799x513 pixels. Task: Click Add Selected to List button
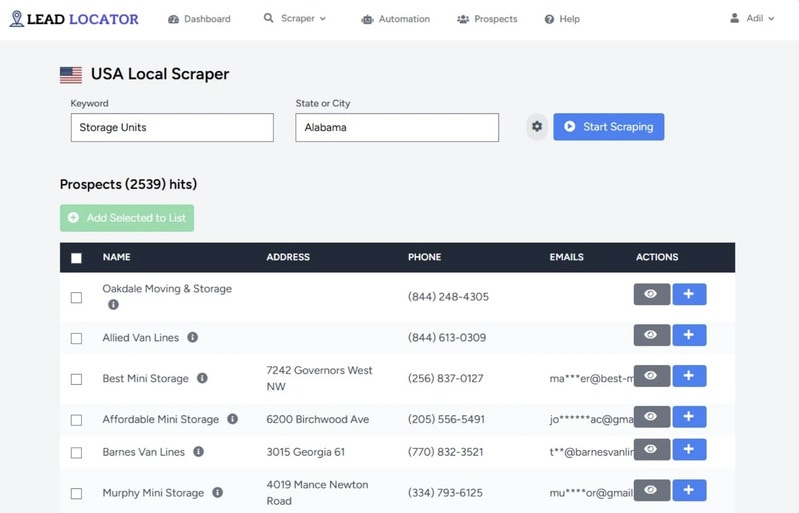click(127, 218)
